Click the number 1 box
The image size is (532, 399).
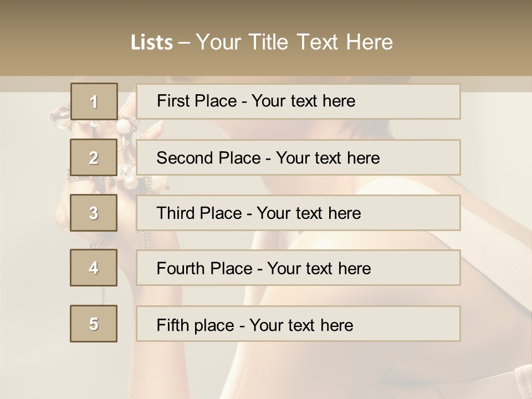(x=94, y=101)
